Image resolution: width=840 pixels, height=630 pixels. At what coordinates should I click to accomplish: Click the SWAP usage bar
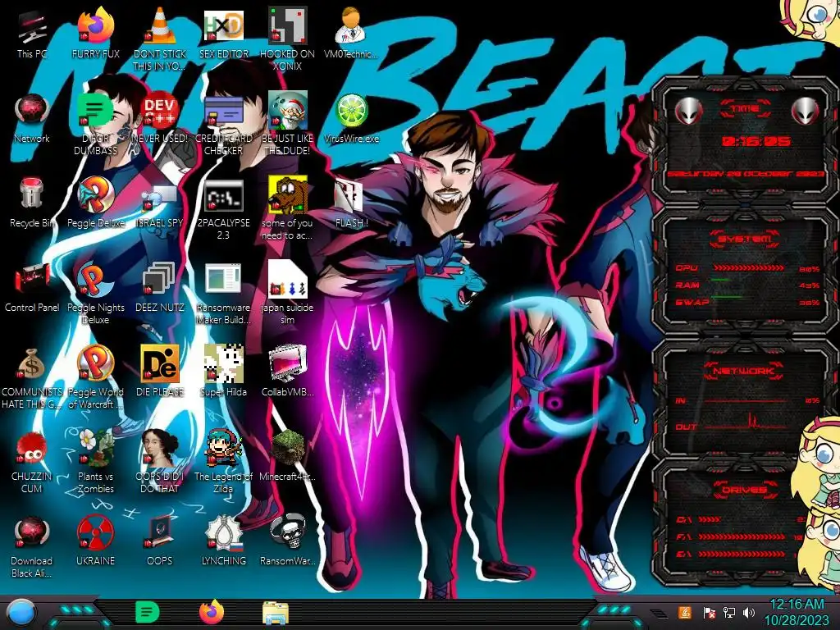coord(748,297)
